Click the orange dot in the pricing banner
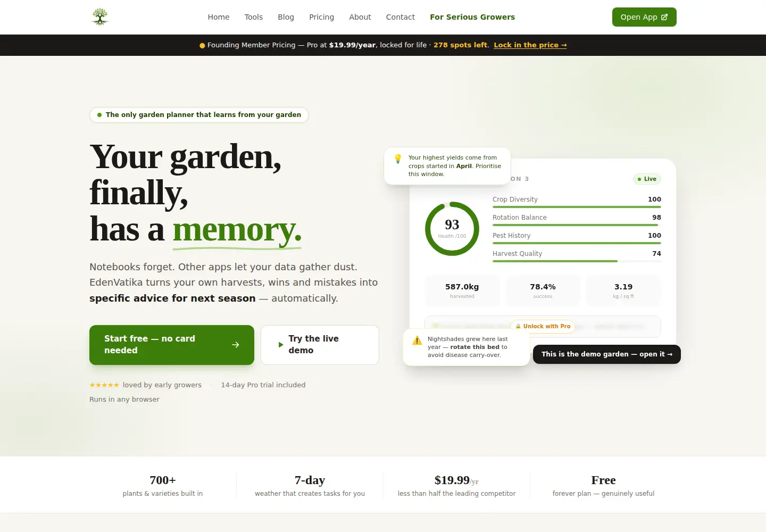766x532 pixels. [x=202, y=46]
